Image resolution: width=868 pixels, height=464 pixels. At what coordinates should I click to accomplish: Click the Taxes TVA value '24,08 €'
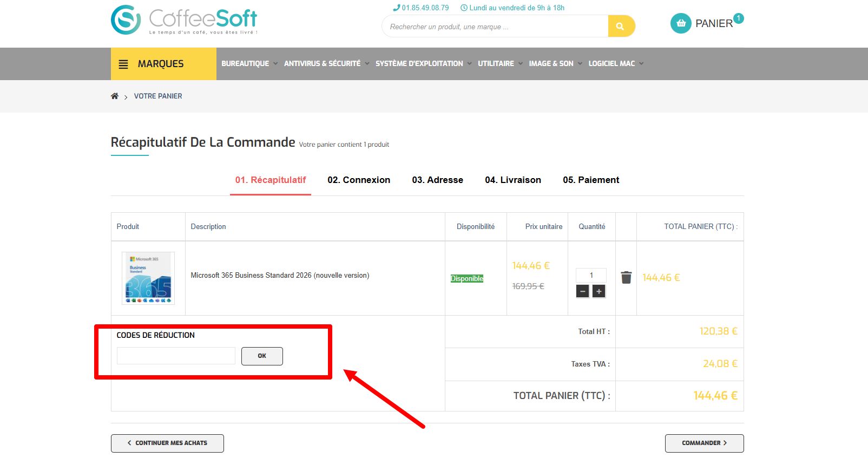click(x=720, y=364)
